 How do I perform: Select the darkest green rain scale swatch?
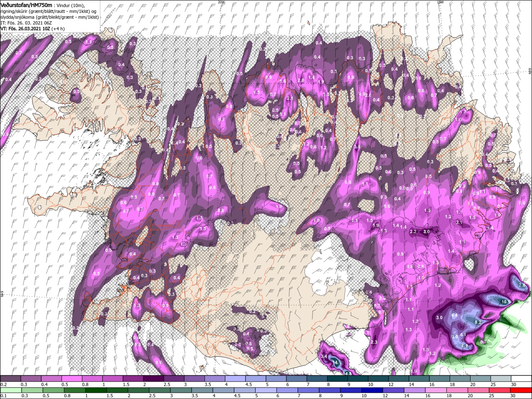coord(96,390)
